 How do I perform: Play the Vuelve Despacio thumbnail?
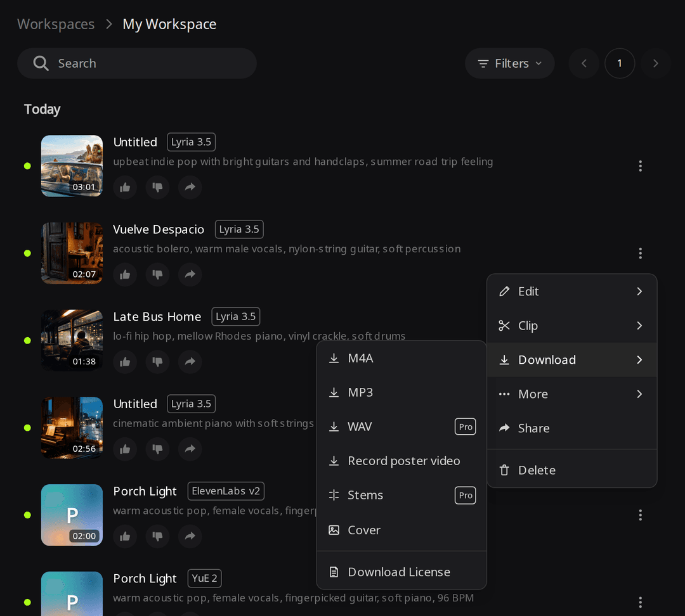[72, 253]
